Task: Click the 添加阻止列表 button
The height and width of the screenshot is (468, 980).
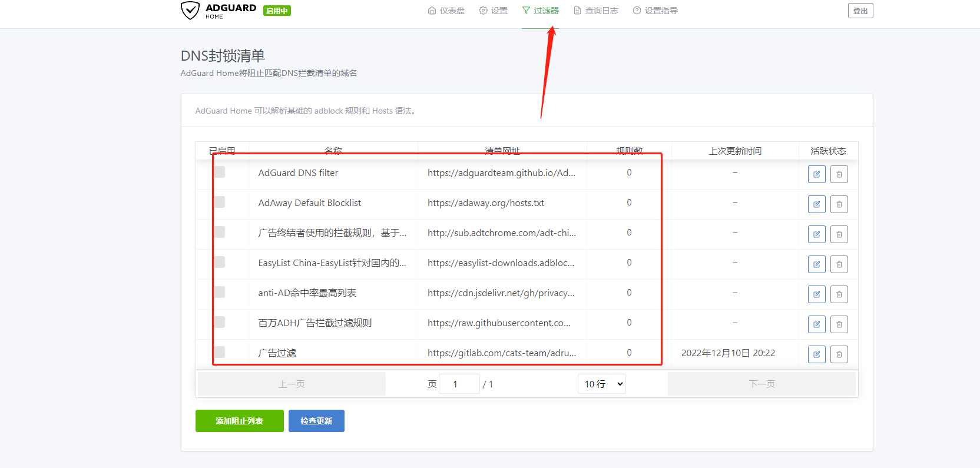Action: (239, 421)
